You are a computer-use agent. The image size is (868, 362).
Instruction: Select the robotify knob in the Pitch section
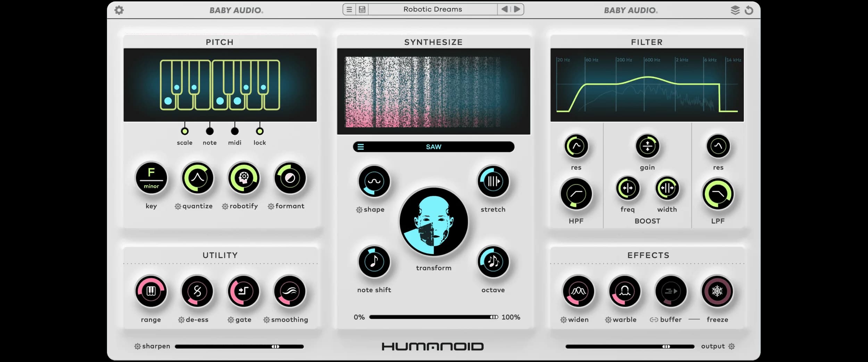pyautogui.click(x=243, y=178)
